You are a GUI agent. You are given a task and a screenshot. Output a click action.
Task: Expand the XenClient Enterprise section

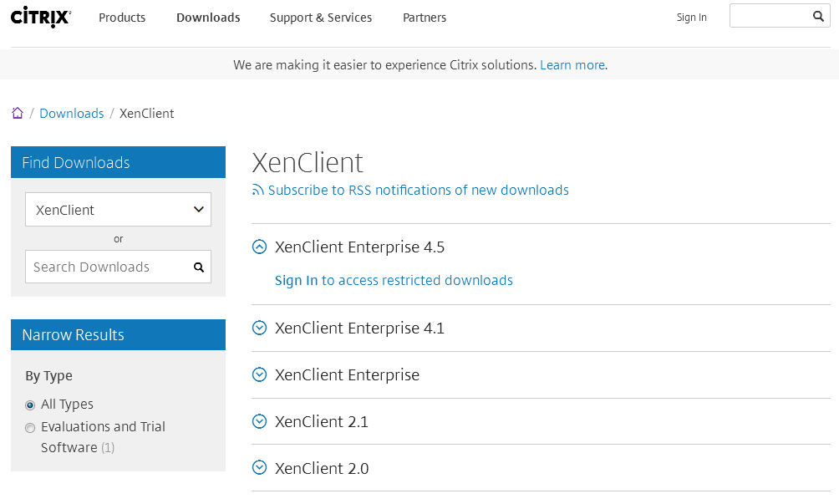click(x=259, y=374)
